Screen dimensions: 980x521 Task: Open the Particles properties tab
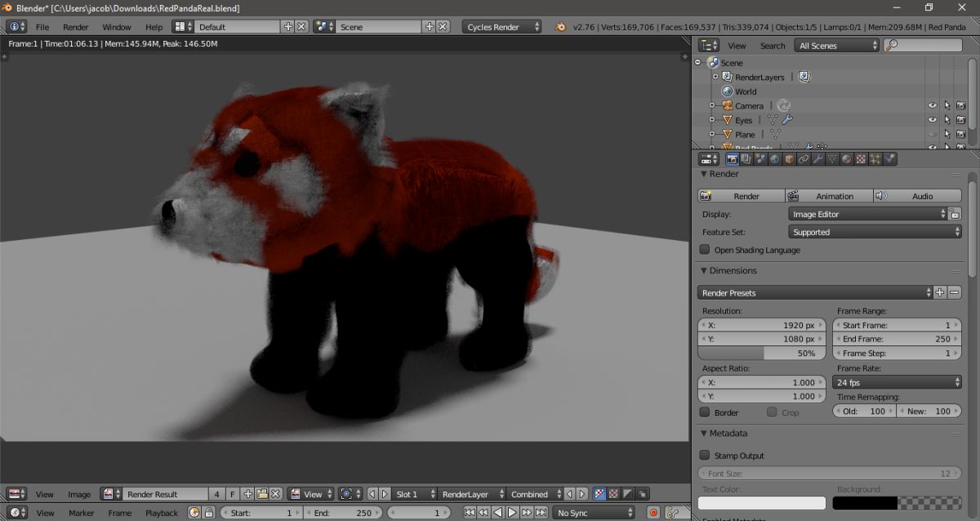tap(875, 159)
